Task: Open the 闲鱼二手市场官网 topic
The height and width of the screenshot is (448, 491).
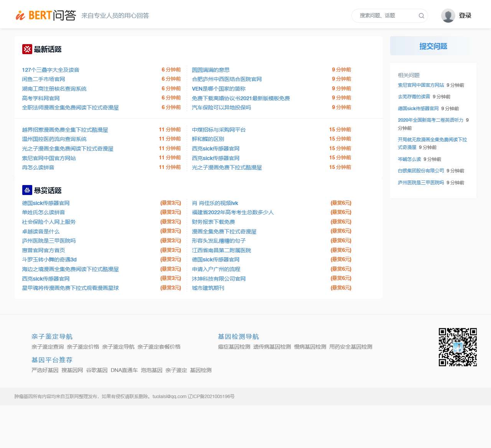Action: pos(43,79)
